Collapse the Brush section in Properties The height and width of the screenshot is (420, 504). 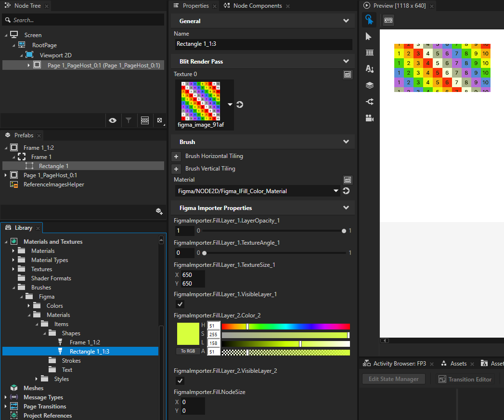pos(346,142)
